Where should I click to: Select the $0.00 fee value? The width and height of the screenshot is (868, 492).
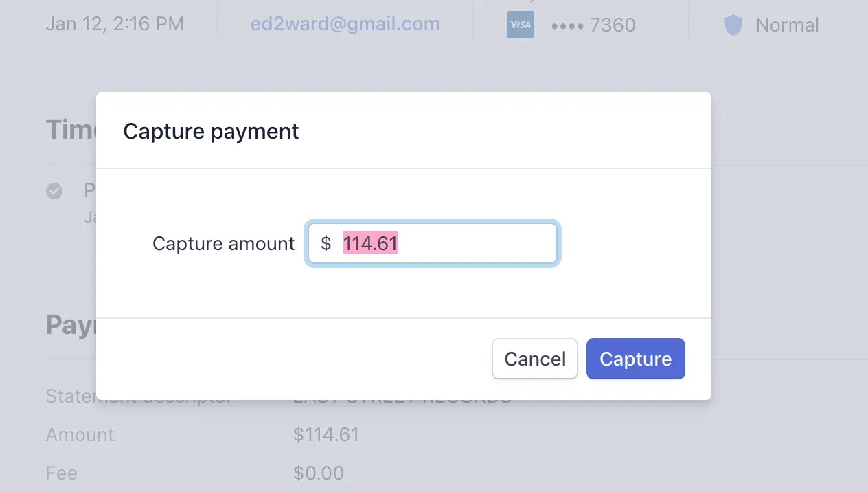pyautogui.click(x=318, y=473)
